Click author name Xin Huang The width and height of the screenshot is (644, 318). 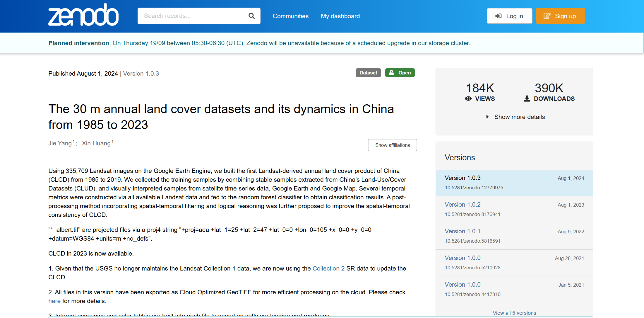(96, 143)
